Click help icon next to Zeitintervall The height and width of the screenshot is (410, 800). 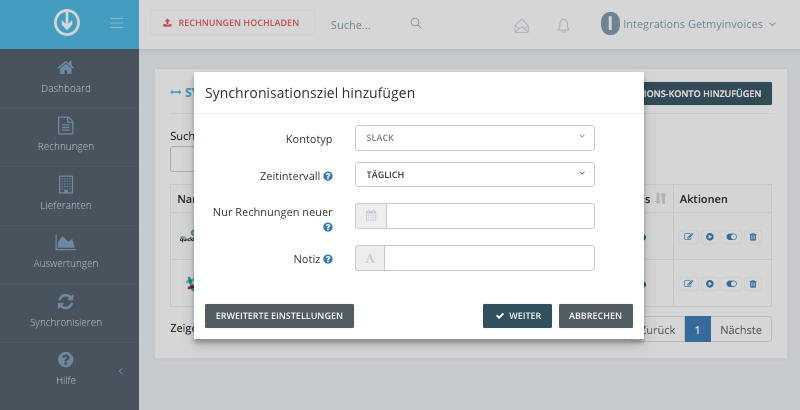point(328,176)
